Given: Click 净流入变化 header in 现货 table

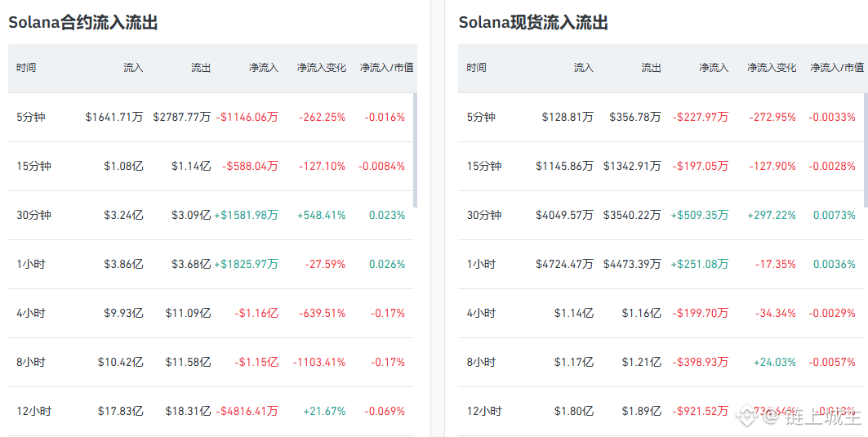Looking at the screenshot, I should pos(771,68).
